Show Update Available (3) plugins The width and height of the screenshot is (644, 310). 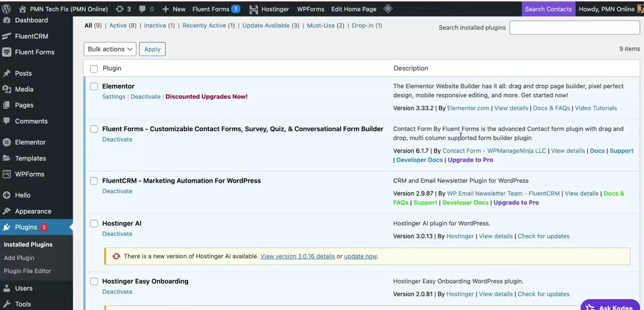pyautogui.click(x=271, y=25)
